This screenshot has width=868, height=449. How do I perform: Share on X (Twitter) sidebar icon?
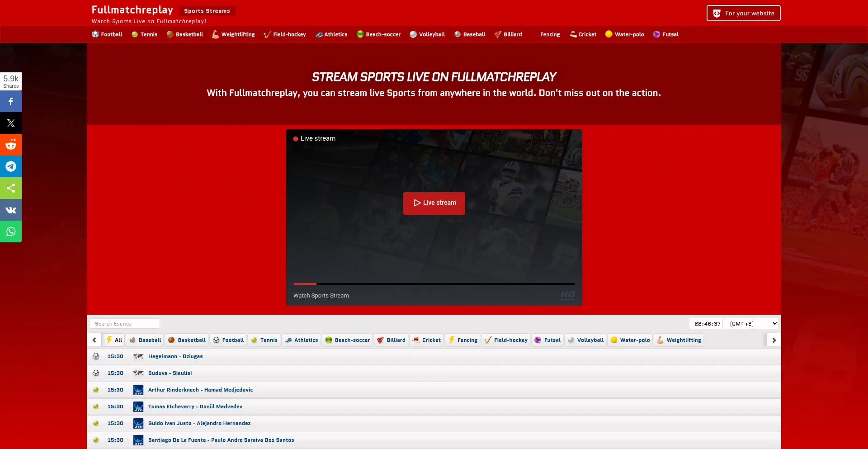point(11,123)
